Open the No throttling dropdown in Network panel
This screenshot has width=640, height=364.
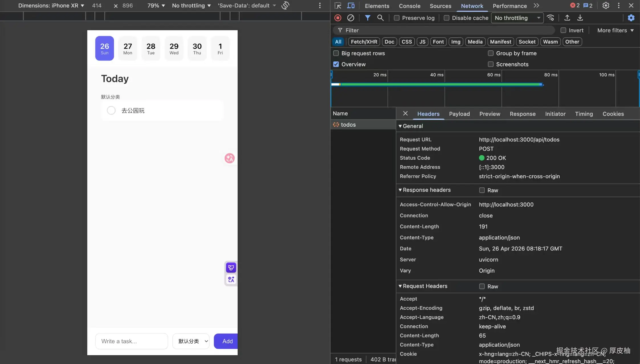517,18
